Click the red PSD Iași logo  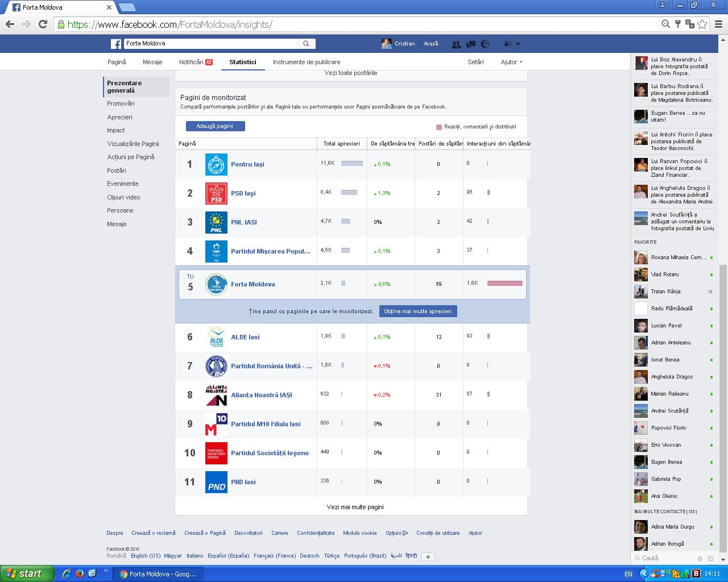(216, 193)
